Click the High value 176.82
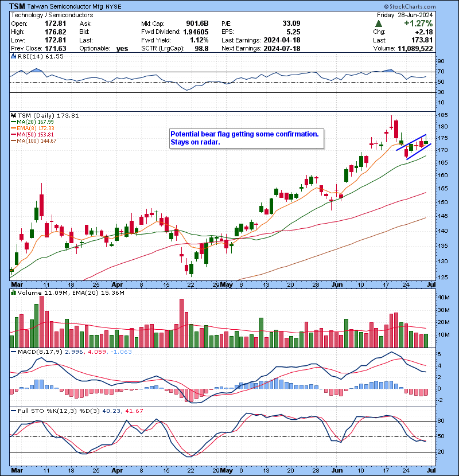459x476 pixels. pyautogui.click(x=55, y=32)
